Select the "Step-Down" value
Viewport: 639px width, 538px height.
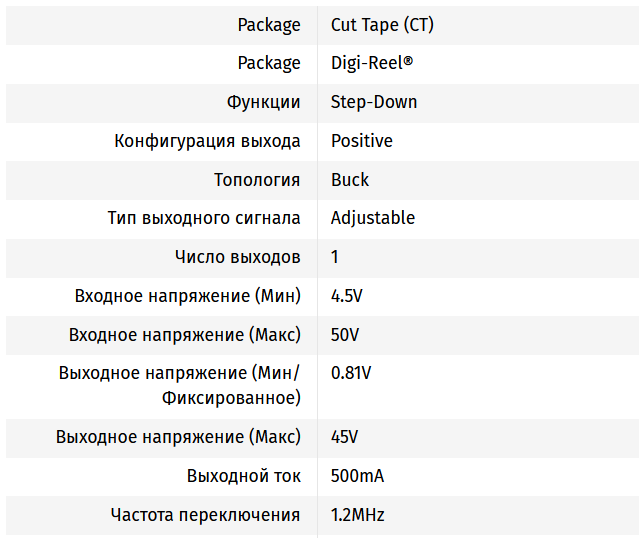[374, 102]
